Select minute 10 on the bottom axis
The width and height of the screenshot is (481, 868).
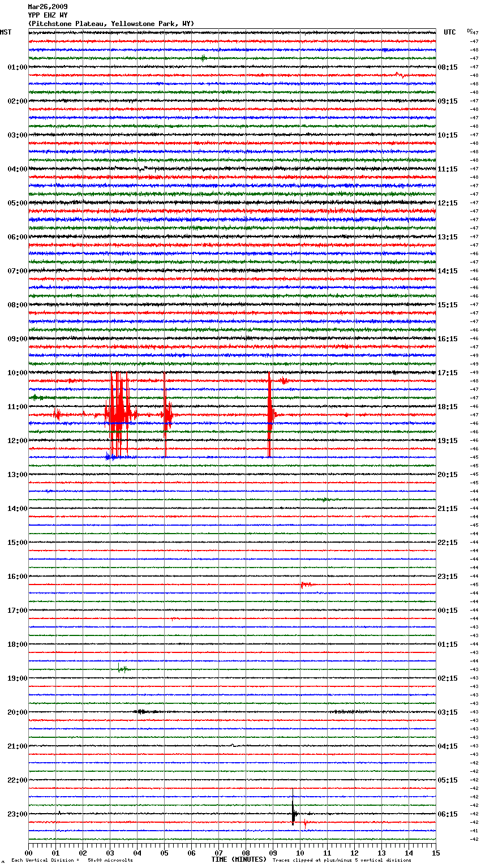tap(300, 853)
